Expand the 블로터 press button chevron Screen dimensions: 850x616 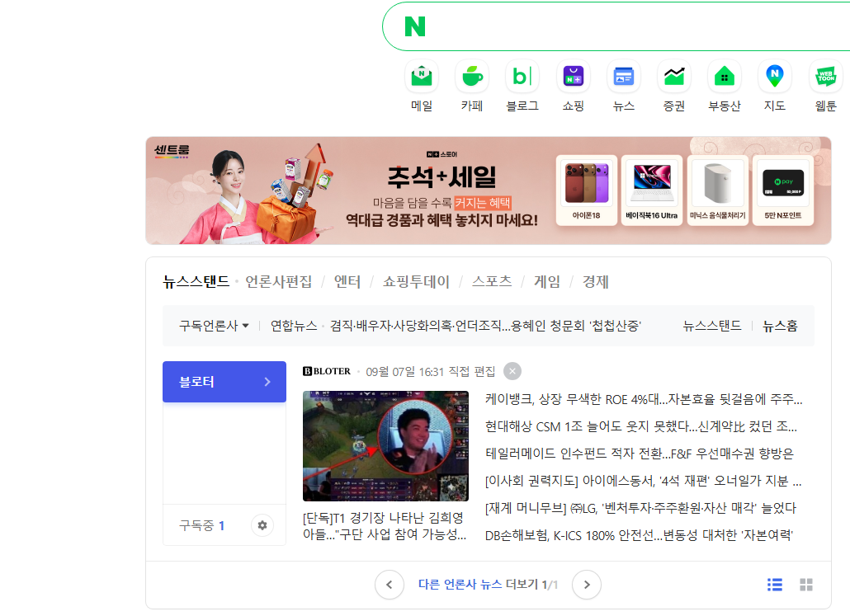point(267,382)
